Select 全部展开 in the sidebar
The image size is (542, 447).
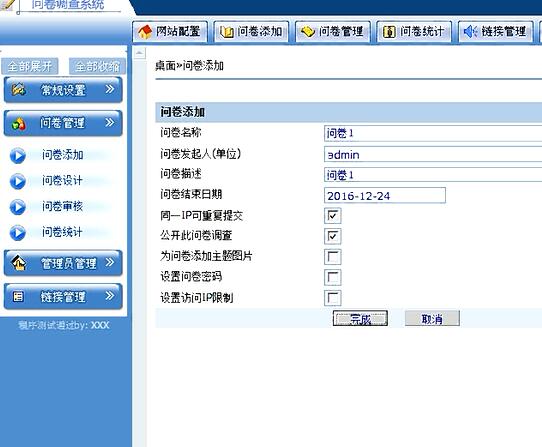click(30, 66)
